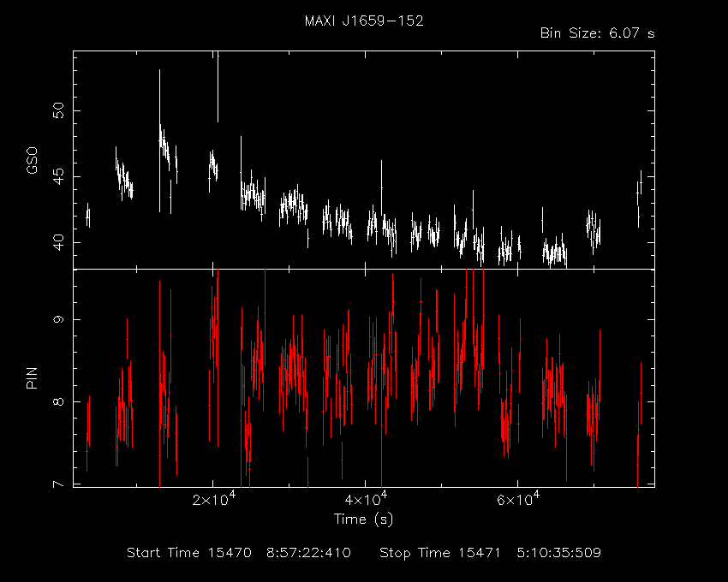The image size is (728, 582).
Task: Select the Bin Size: 6.07 s label
Action: [x=598, y=33]
